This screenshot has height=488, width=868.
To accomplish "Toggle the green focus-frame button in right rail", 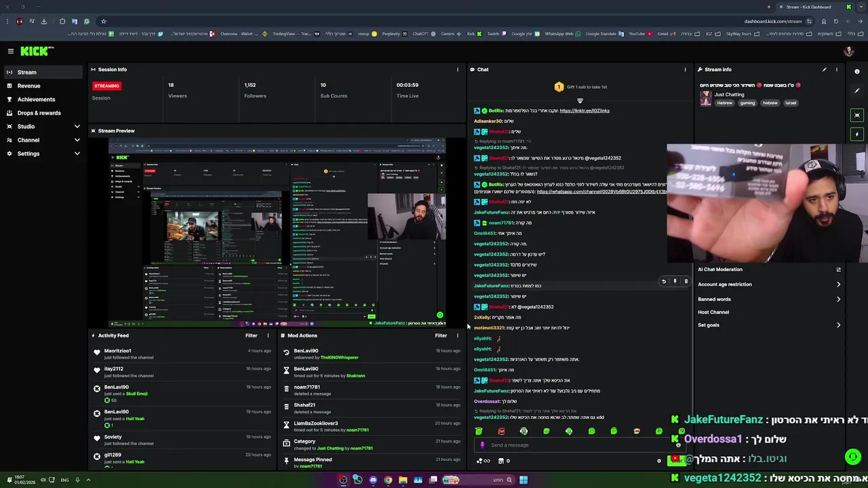I will (x=857, y=115).
